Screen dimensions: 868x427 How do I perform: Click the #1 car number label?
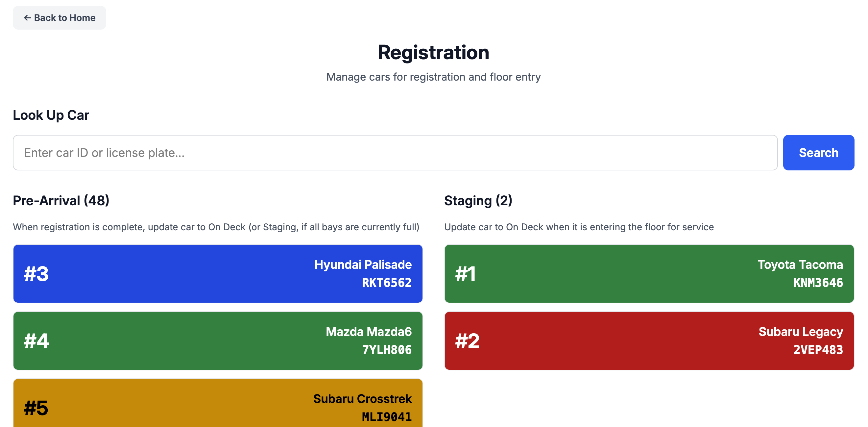(x=465, y=274)
